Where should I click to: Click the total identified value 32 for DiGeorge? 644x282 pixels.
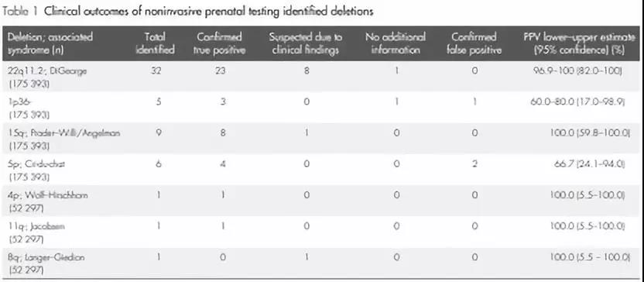coord(156,70)
